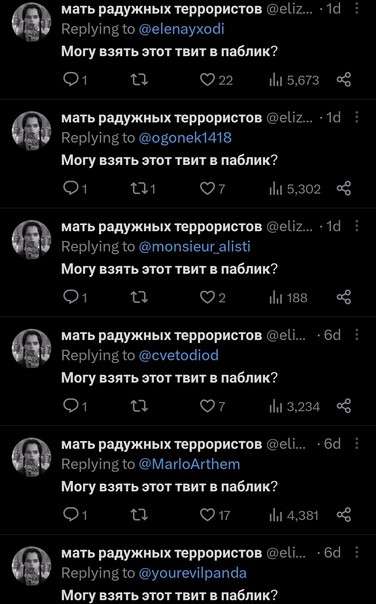
Task: View analytics showing 5,673 views
Action: click(294, 80)
